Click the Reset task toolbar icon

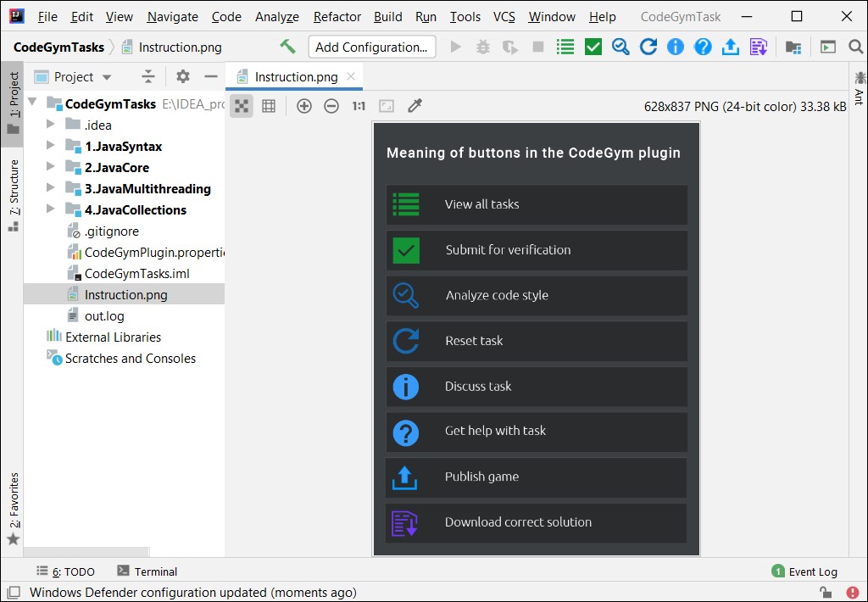tap(648, 47)
